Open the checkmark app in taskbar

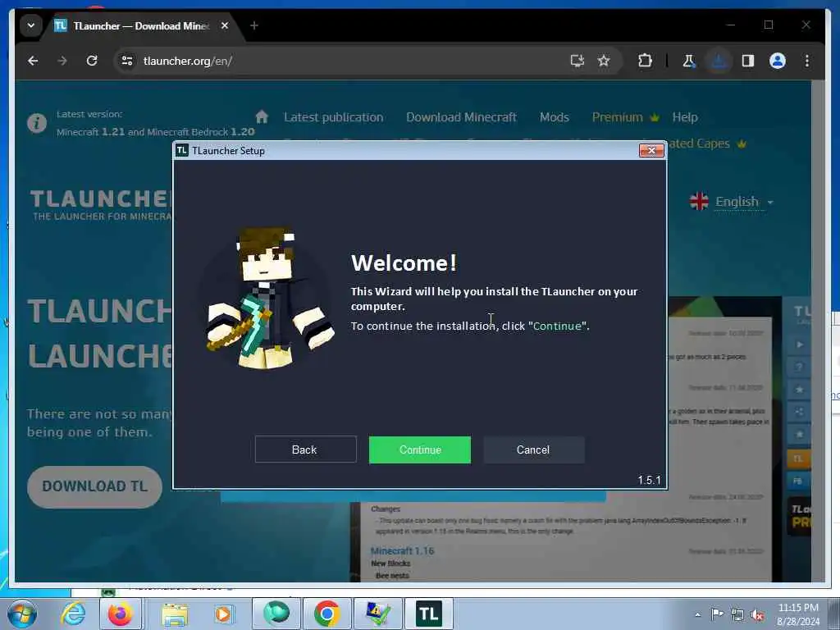coord(377,614)
